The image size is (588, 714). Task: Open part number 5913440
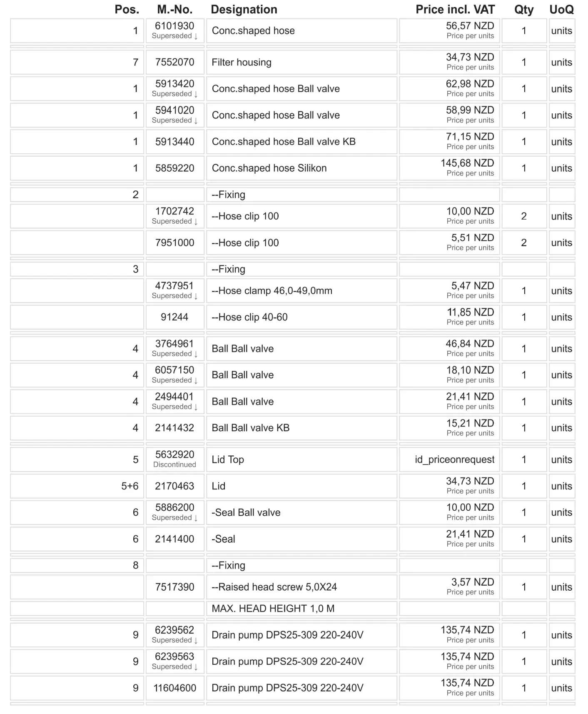click(174, 142)
